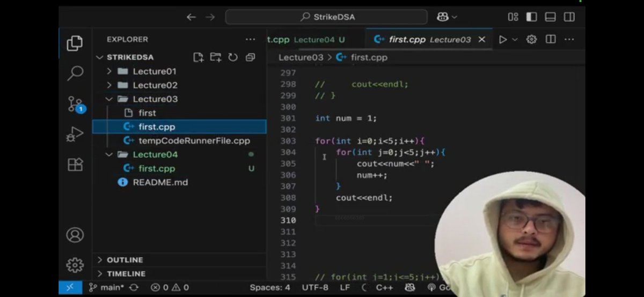Expand the Lecture02 folder
Viewport: 644px width, 297px height.
point(179,85)
